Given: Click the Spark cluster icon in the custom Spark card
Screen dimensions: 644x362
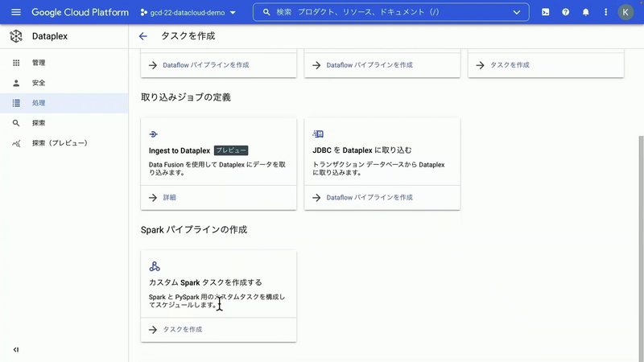Looking at the screenshot, I should pos(155,266).
